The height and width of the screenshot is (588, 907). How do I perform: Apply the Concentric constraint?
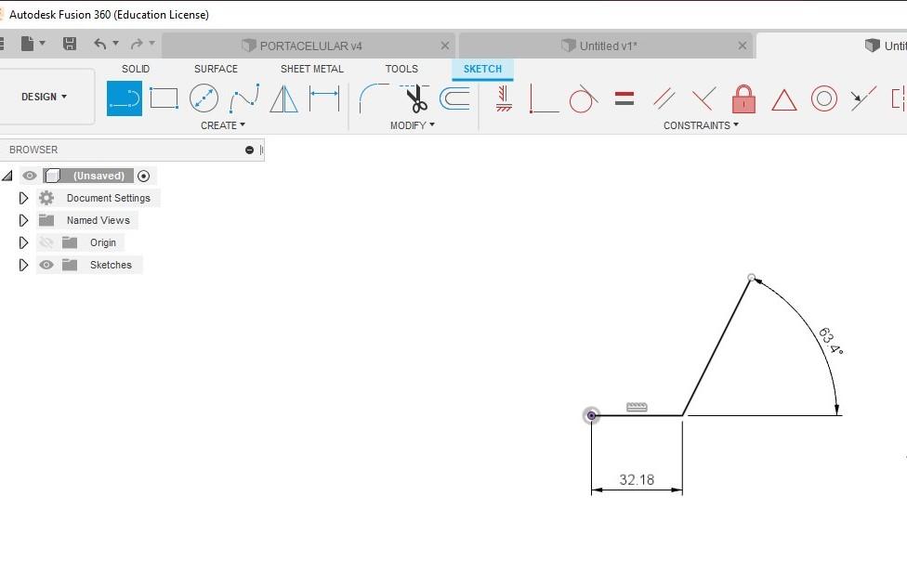pyautogui.click(x=823, y=98)
